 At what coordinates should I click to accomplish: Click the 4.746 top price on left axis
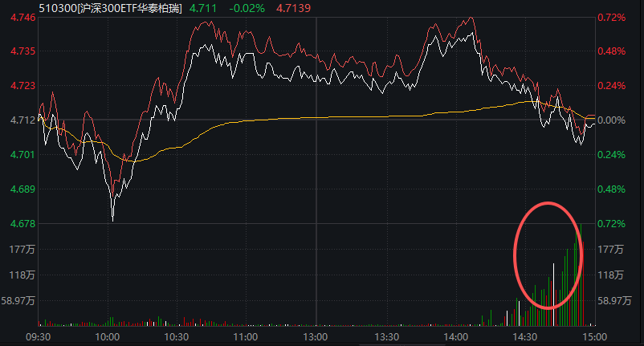[x=16, y=17]
